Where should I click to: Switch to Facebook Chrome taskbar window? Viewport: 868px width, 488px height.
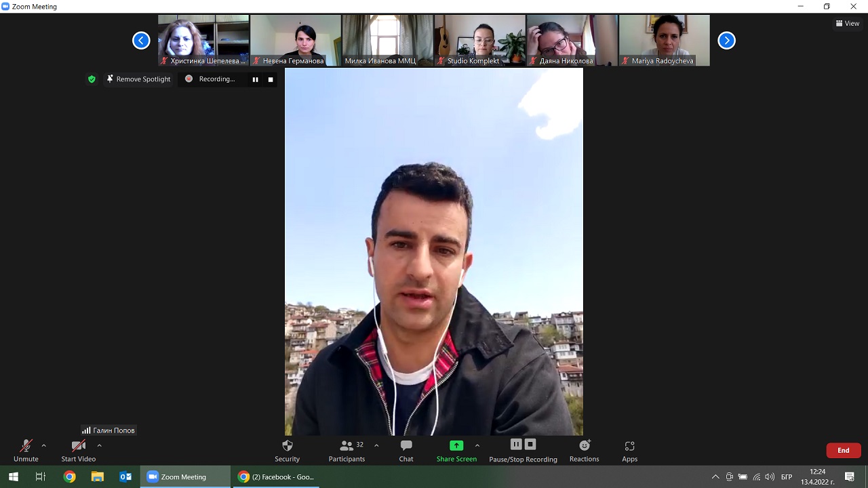click(x=277, y=476)
